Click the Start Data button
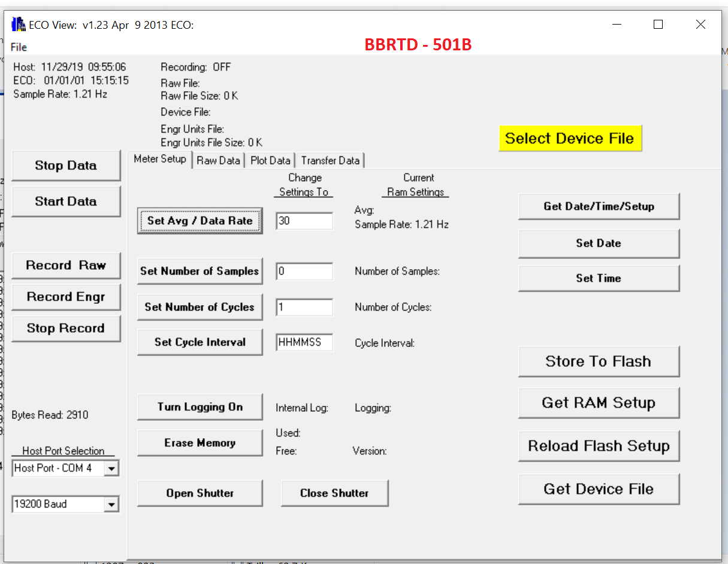The height and width of the screenshot is (564, 728). pos(66,201)
